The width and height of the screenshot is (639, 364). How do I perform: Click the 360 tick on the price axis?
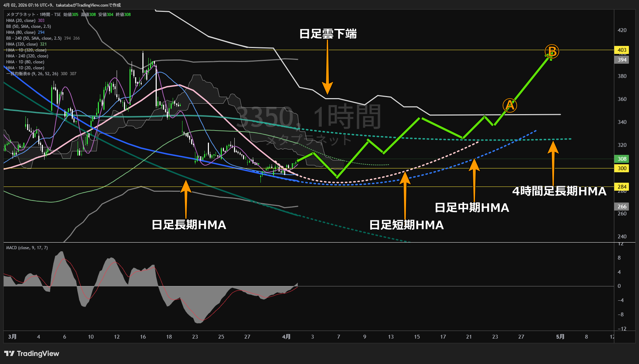(x=622, y=99)
